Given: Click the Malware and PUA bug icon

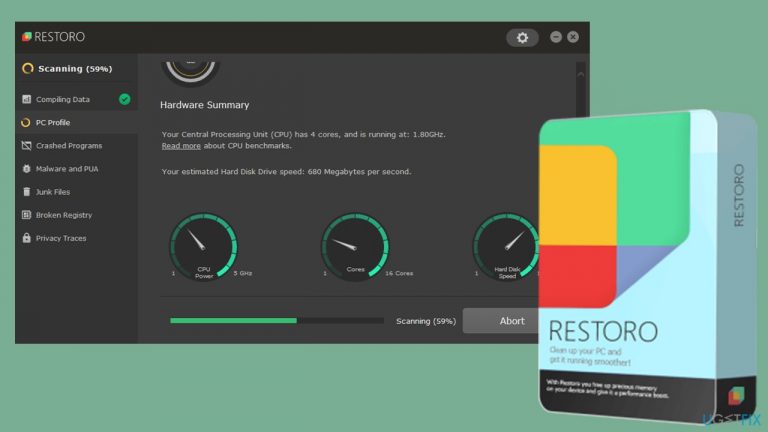Looking at the screenshot, I should point(26,168).
